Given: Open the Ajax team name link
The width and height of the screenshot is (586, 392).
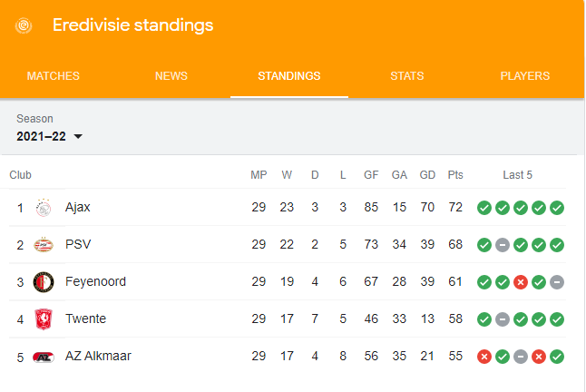Looking at the screenshot, I should click(78, 207).
